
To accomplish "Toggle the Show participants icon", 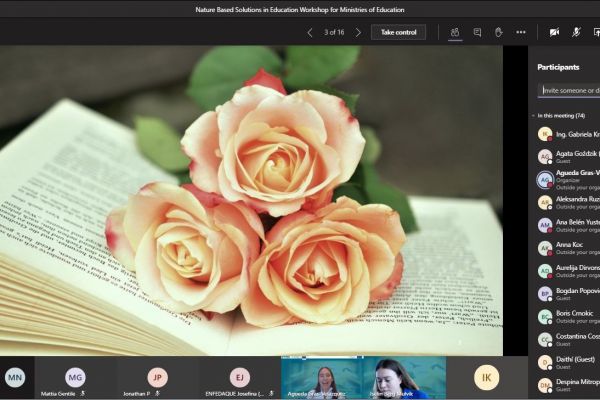I will [455, 33].
